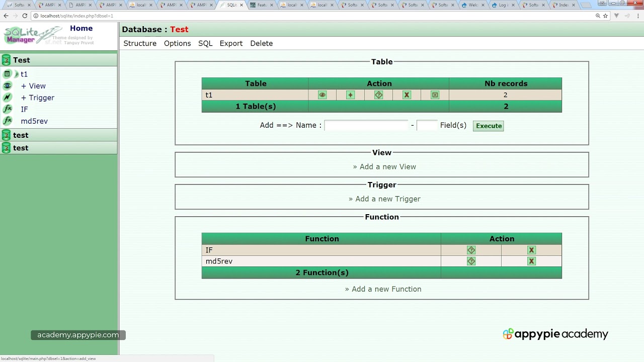Image resolution: width=644 pixels, height=362 pixels.
Task: Click the eye icon next to + View
Action: pos(7,86)
